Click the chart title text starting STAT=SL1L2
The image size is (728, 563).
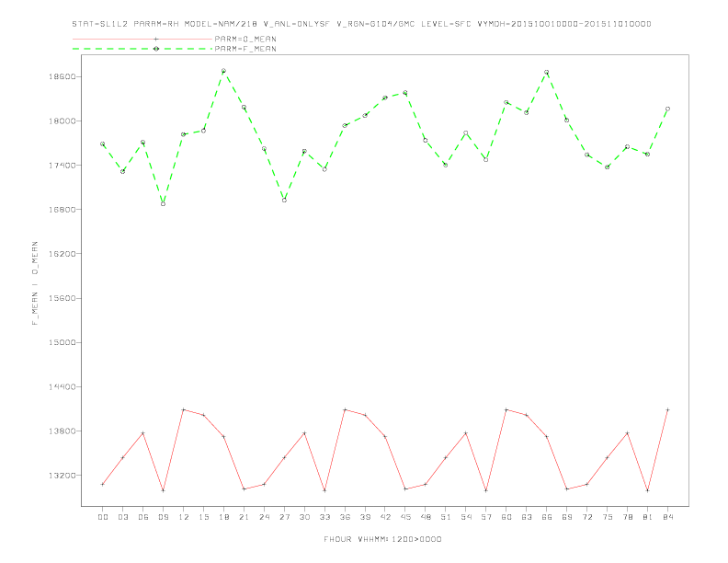(361, 24)
